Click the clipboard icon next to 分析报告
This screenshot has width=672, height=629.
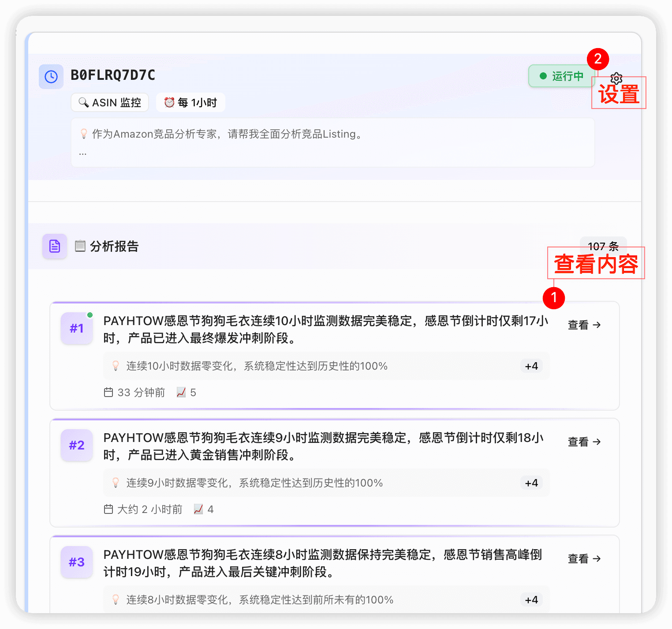[x=79, y=246]
